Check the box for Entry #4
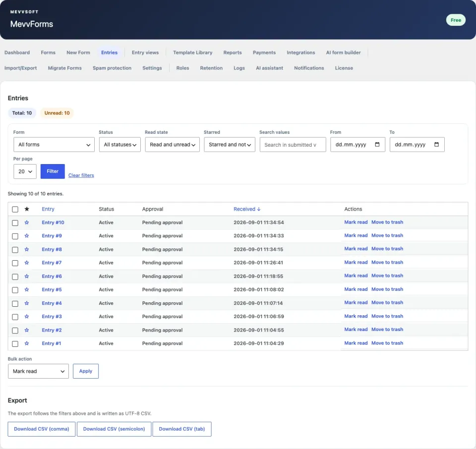476x449 pixels. point(15,303)
